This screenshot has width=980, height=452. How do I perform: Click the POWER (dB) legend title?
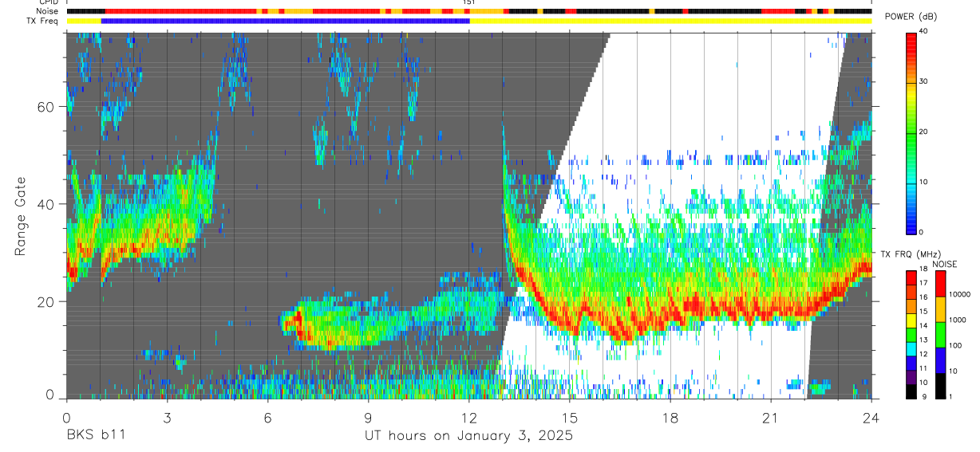click(x=911, y=17)
